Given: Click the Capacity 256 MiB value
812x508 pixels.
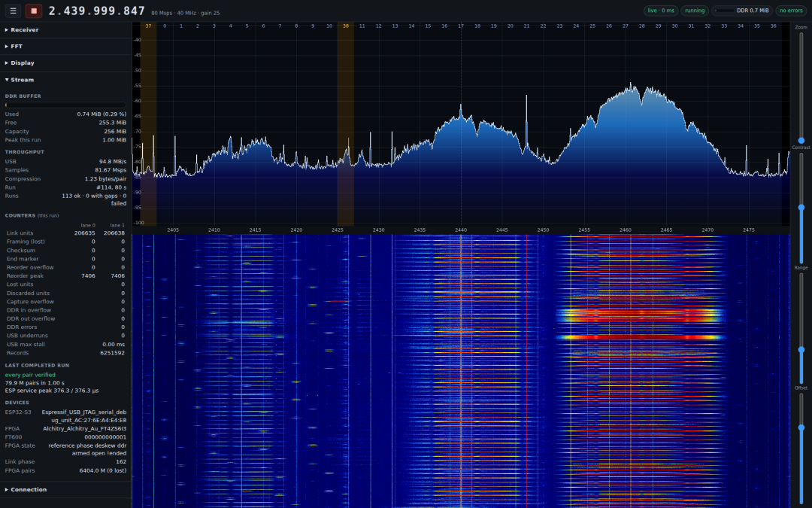Looking at the screenshot, I should tap(115, 132).
